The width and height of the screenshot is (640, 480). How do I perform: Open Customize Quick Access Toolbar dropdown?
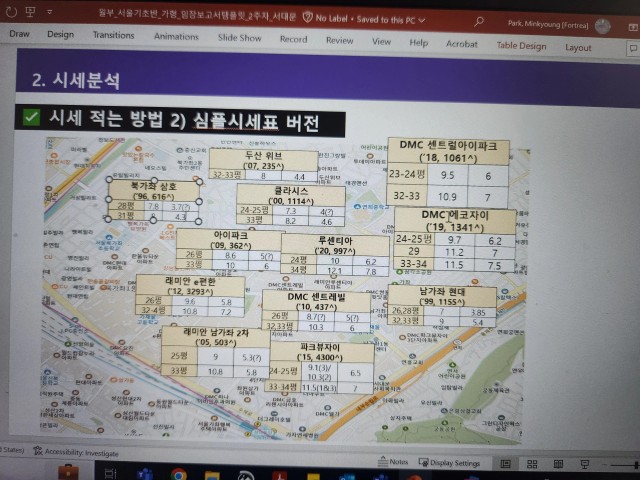click(x=49, y=12)
